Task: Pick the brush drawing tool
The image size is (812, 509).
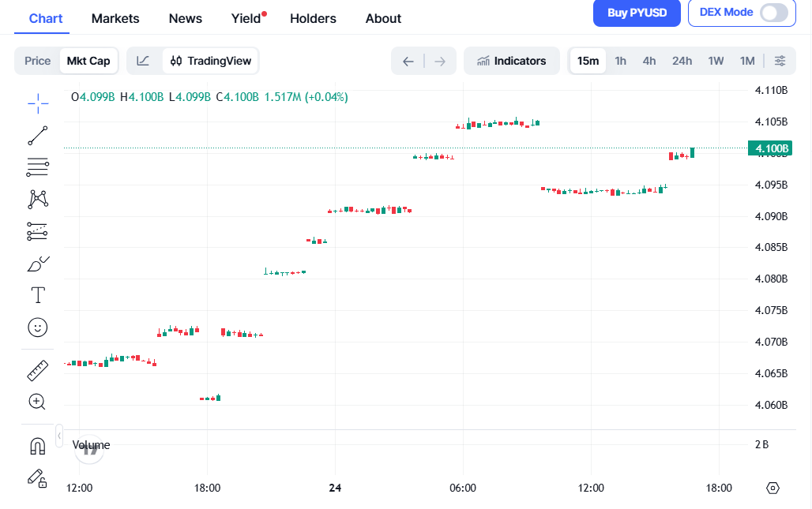Action: [x=37, y=263]
